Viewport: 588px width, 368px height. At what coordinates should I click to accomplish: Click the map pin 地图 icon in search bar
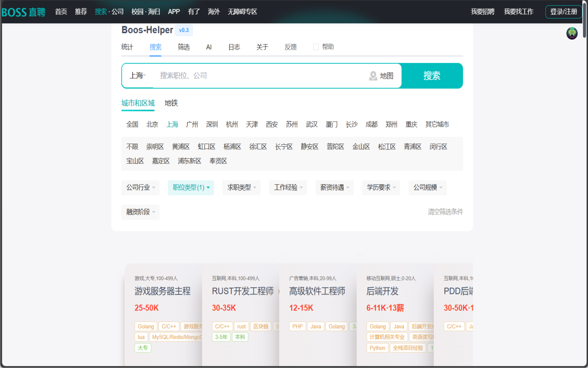[373, 76]
